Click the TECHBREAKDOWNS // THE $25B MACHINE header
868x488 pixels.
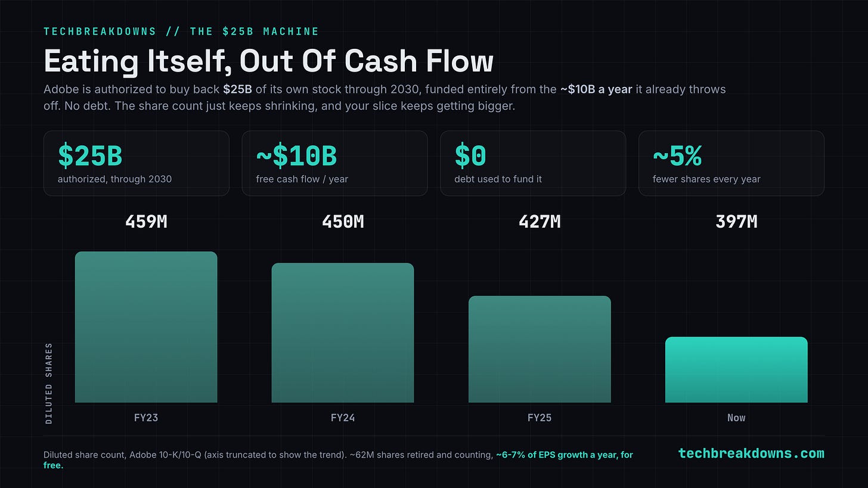click(x=181, y=32)
